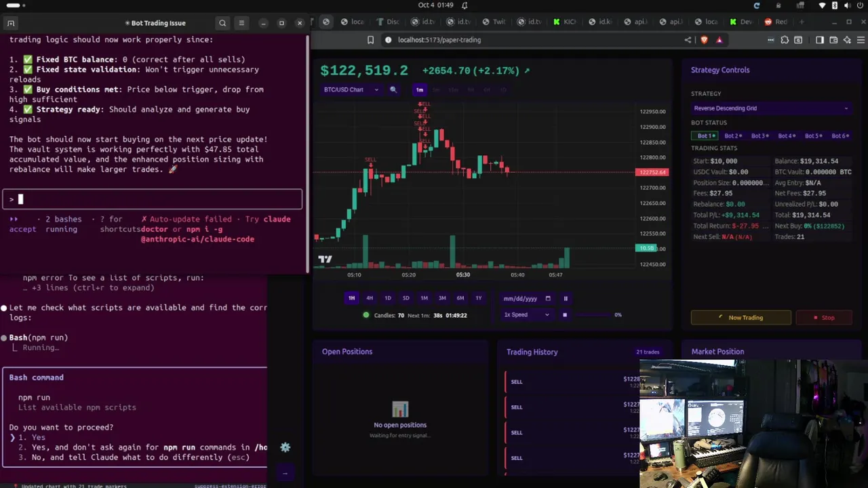868x488 pixels.
Task: Select the 1H chart range button
Action: tap(351, 298)
